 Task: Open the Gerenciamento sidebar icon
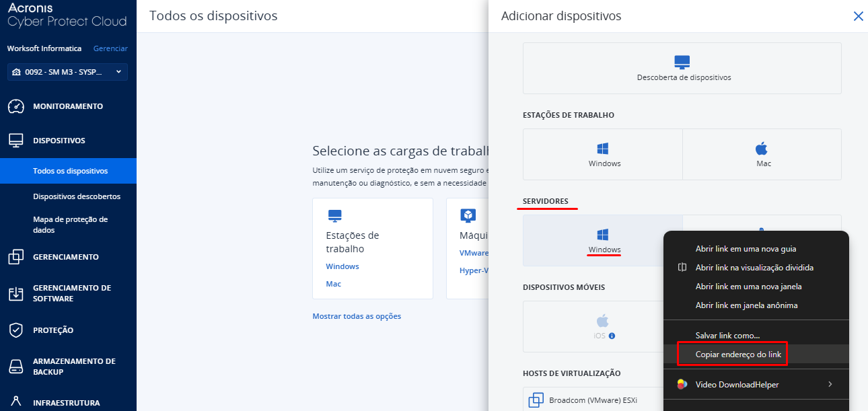tap(16, 257)
